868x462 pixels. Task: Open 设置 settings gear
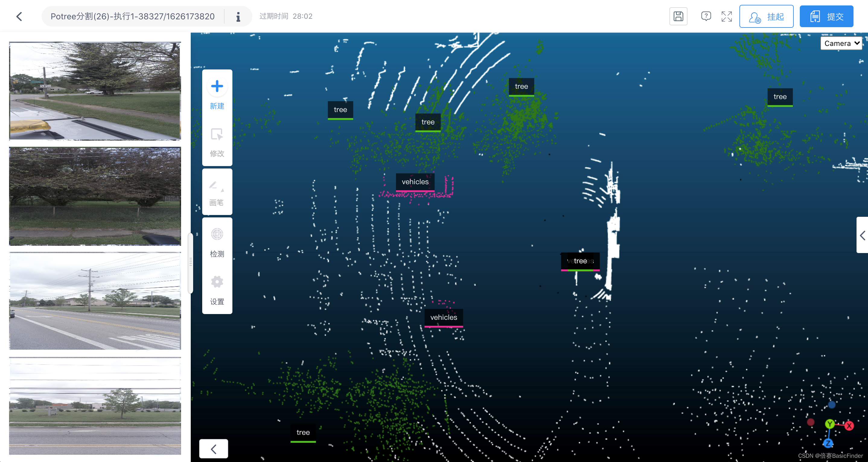[217, 282]
